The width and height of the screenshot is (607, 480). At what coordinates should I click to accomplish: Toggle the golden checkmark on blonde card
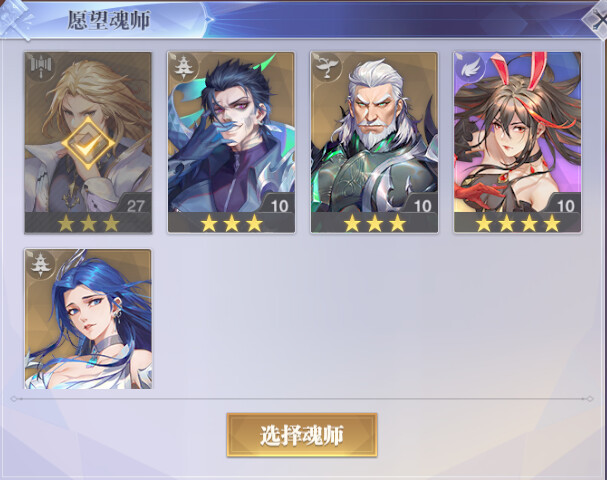[88, 143]
